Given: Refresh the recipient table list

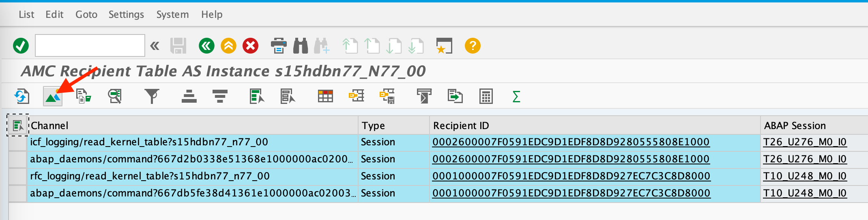Looking at the screenshot, I should (21, 97).
